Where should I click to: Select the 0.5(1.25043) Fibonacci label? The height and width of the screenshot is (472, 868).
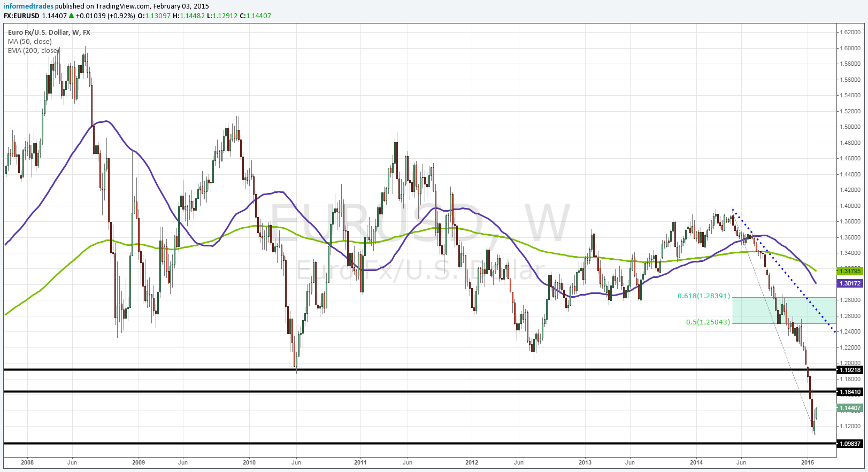708,322
